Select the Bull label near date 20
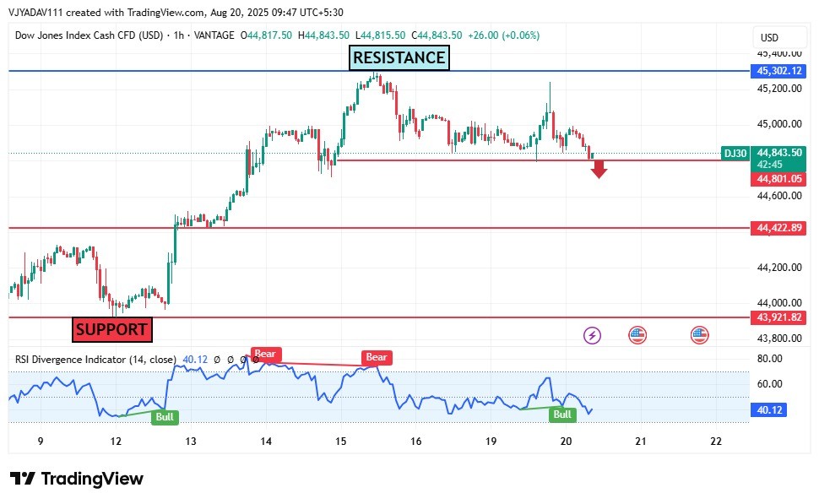This screenshot has width=819, height=504. pos(562,415)
